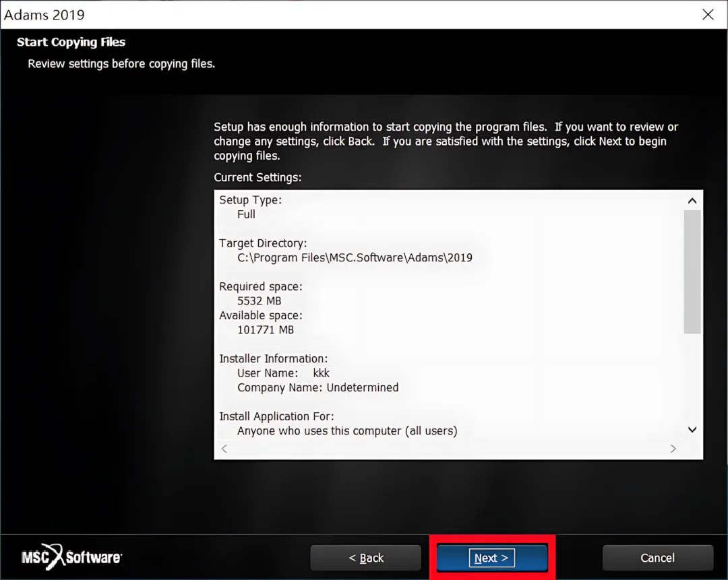
Task: Click the 'Target Directory:' label
Action: point(263,243)
